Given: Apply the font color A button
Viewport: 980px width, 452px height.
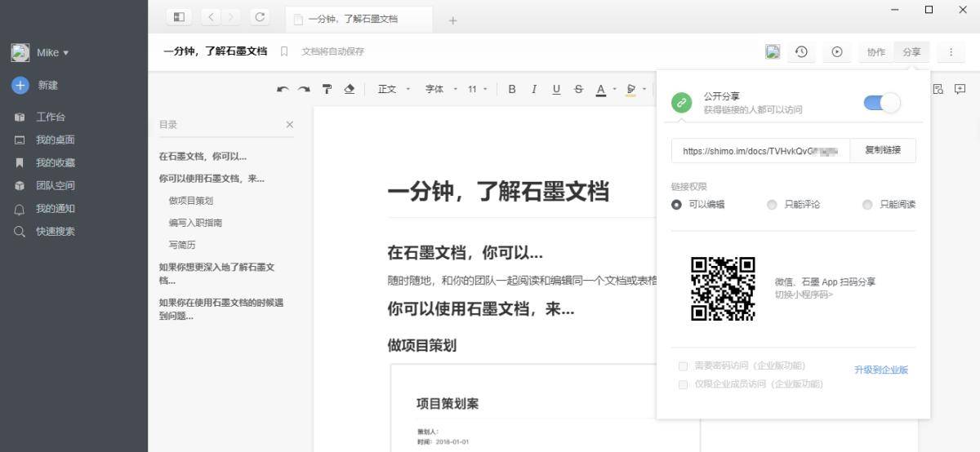Looking at the screenshot, I should 601,90.
